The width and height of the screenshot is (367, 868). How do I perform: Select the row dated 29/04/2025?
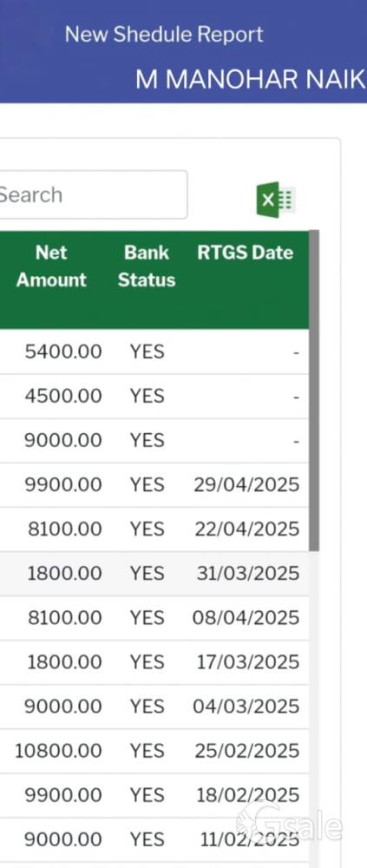tap(154, 485)
